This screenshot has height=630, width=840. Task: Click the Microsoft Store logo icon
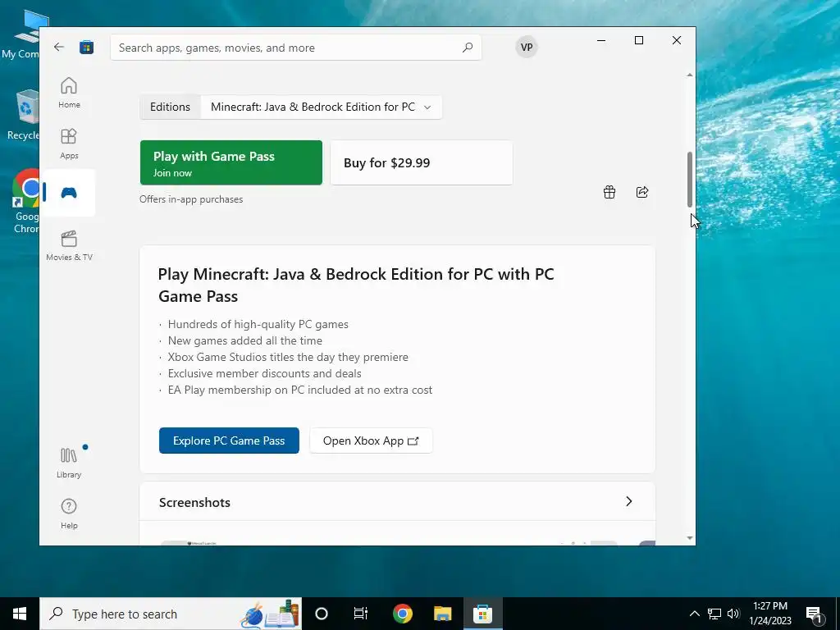[x=86, y=47]
